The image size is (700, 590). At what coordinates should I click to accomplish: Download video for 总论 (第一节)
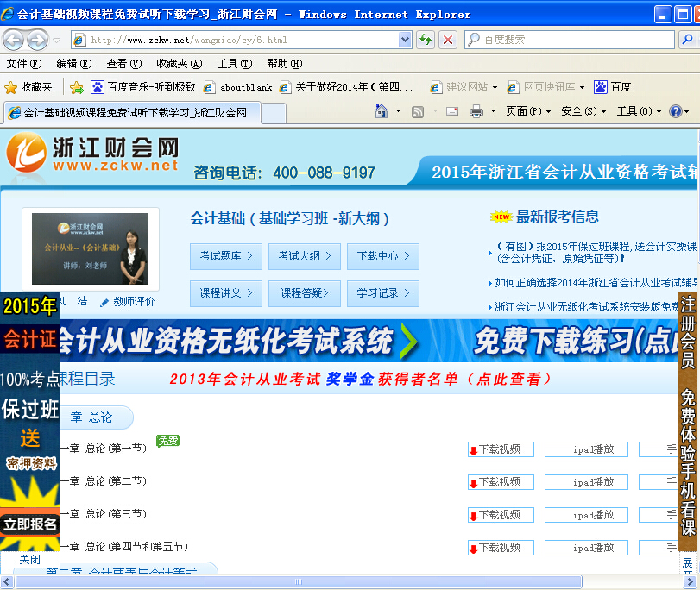coord(501,449)
